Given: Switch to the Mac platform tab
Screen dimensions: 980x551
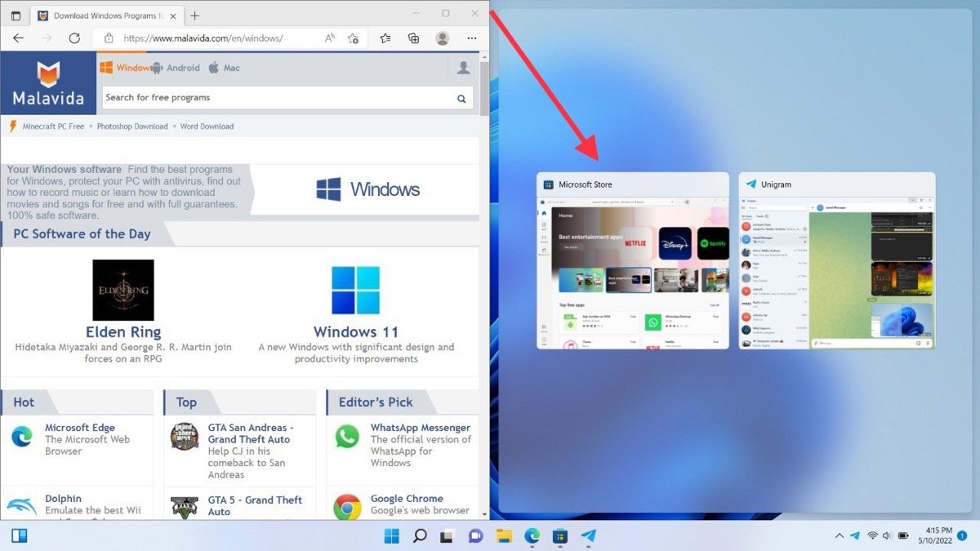Looking at the screenshot, I should click(224, 68).
